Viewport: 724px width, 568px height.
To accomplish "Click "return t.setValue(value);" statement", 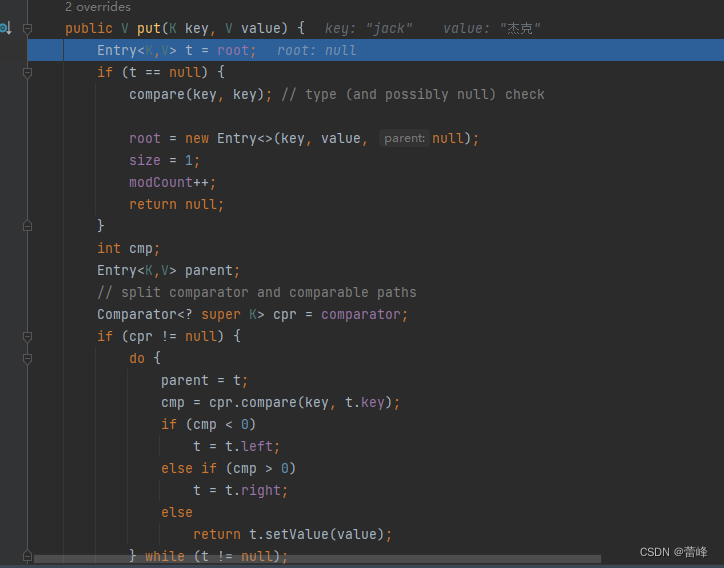I will [292, 535].
